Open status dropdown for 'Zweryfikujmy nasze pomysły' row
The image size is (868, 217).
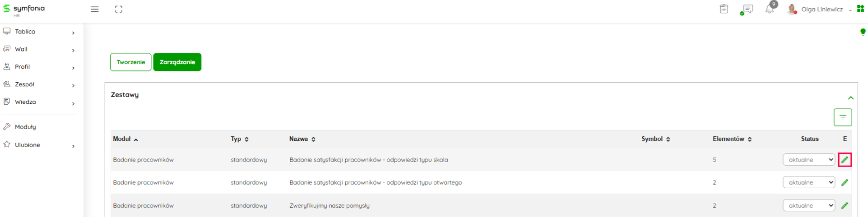[809, 206]
